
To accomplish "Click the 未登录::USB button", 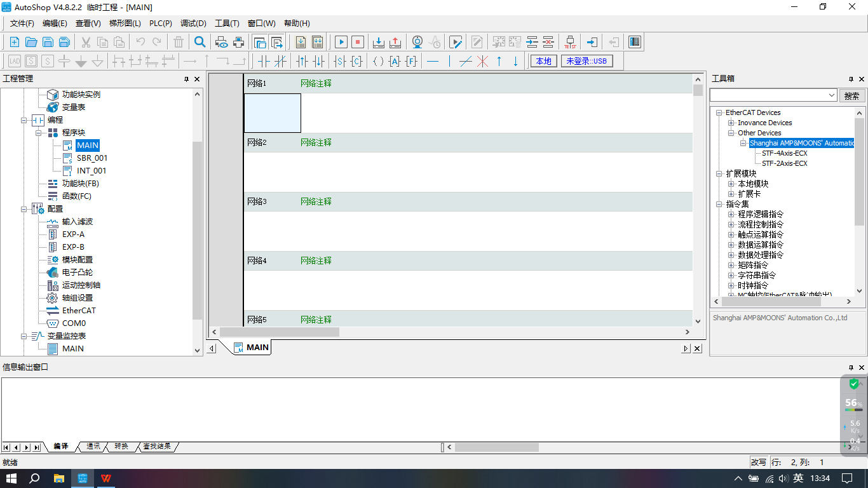I will click(587, 61).
